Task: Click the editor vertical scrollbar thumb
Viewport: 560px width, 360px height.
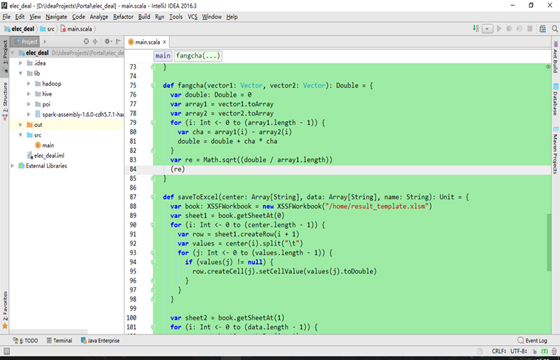Action: pyautogui.click(x=549, y=242)
